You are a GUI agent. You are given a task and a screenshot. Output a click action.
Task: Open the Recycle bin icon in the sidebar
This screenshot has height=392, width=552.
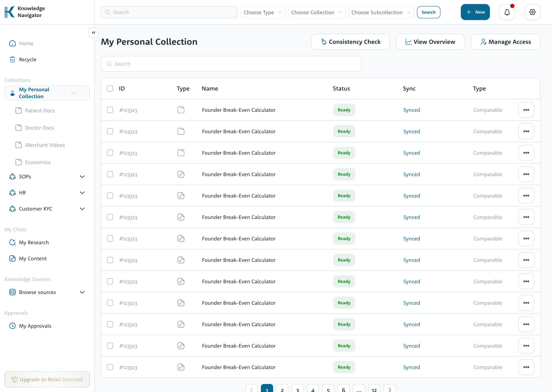[x=12, y=59]
